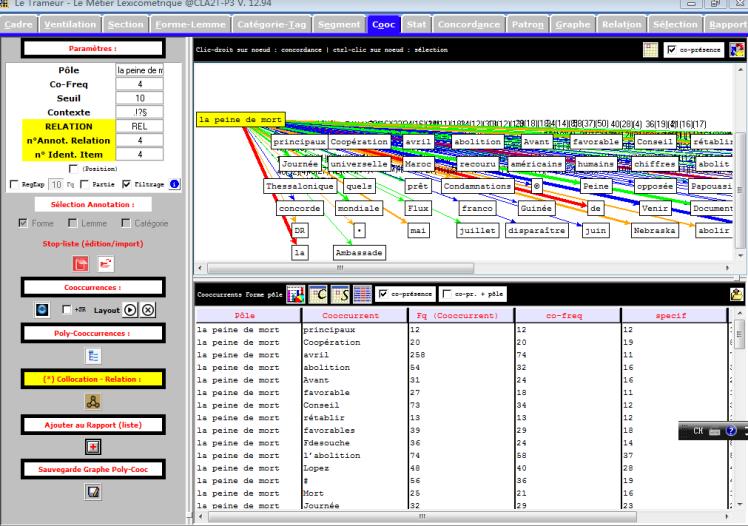Launch cooccurrences with the blue globe icon
Image resolution: width=748 pixels, height=526 pixels.
pos(42,310)
